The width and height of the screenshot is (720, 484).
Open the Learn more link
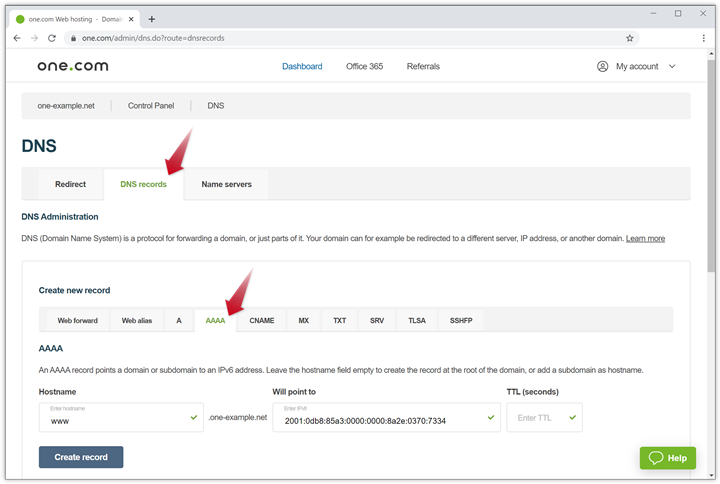[x=645, y=239]
